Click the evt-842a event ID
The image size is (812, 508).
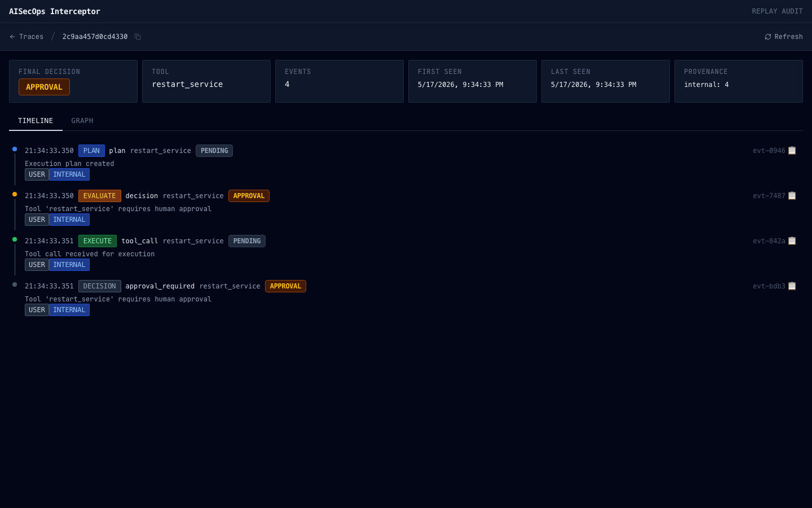click(769, 241)
